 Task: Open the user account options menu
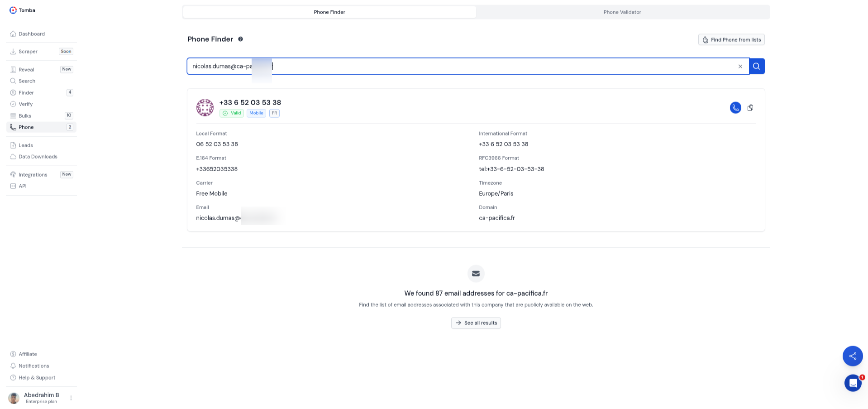pyautogui.click(x=71, y=398)
